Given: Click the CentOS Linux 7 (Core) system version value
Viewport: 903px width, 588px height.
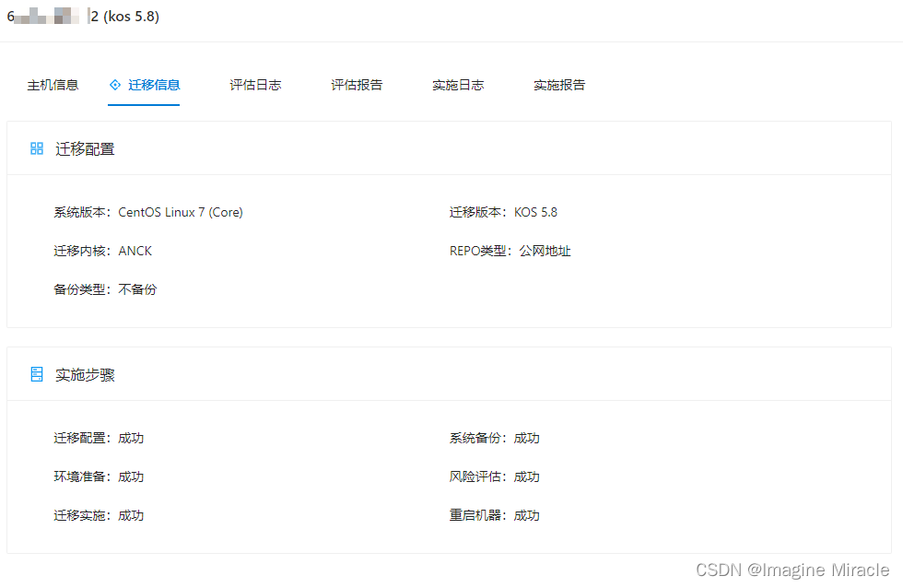Looking at the screenshot, I should pos(181,212).
